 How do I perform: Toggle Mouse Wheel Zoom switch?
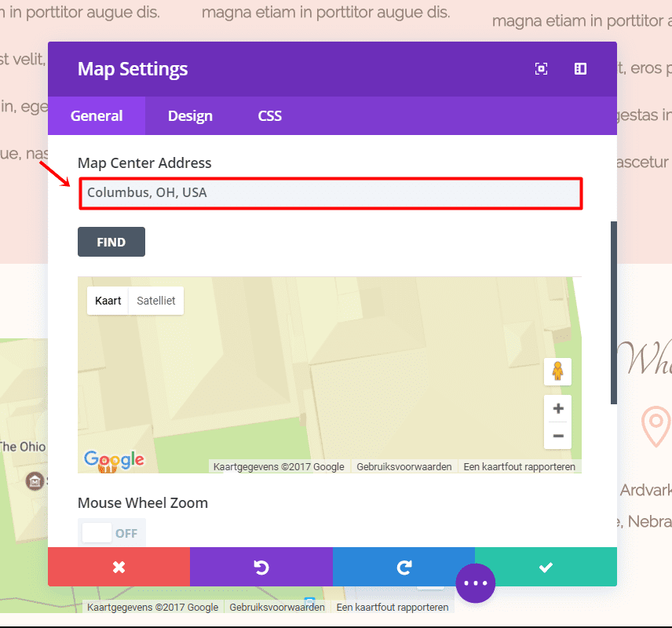(111, 533)
